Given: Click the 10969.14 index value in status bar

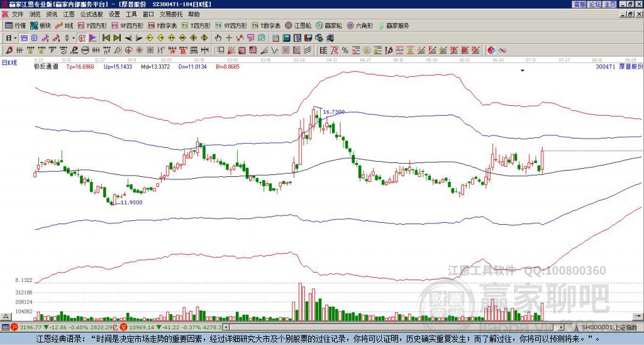Looking at the screenshot, I should coord(142,327).
